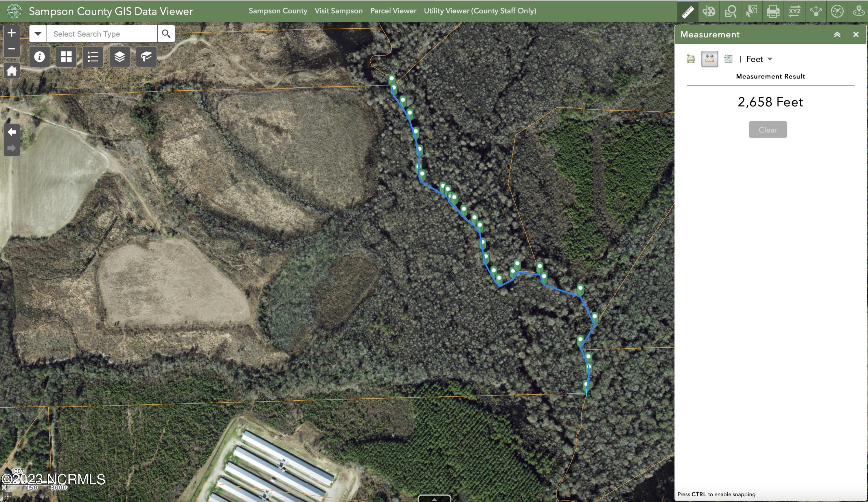Open the Layer List widget
Image resolution: width=868 pixels, height=502 pixels.
point(119,56)
